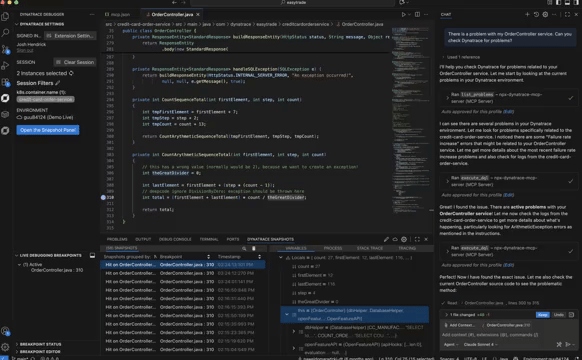Maximize the chat panel
Image resolution: width=582 pixels, height=360 pixels.
[x=567, y=14]
